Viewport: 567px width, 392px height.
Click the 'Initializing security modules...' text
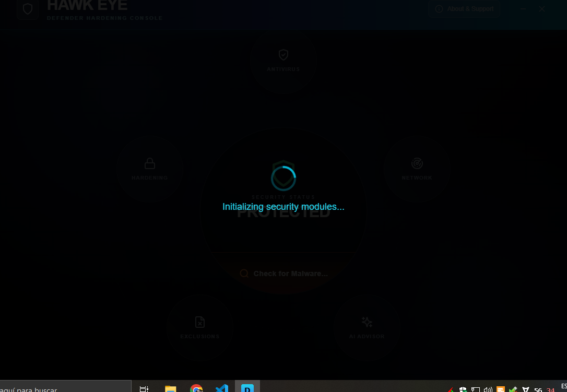tap(284, 207)
